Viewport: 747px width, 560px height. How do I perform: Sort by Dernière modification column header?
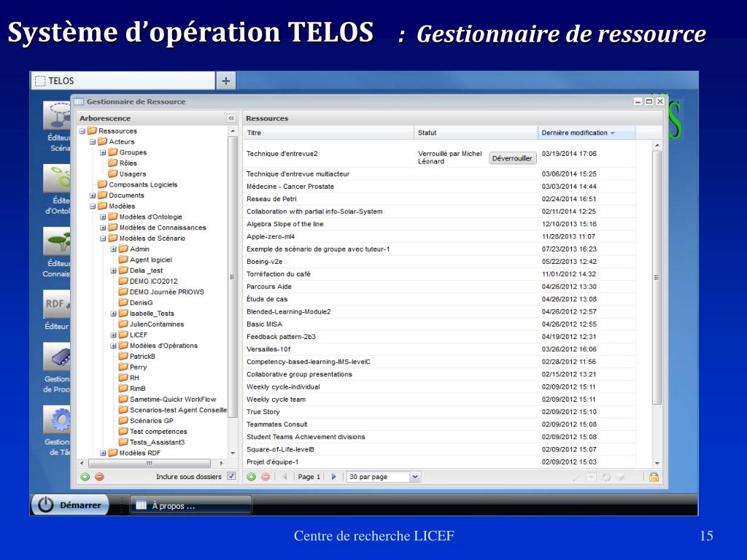587,133
